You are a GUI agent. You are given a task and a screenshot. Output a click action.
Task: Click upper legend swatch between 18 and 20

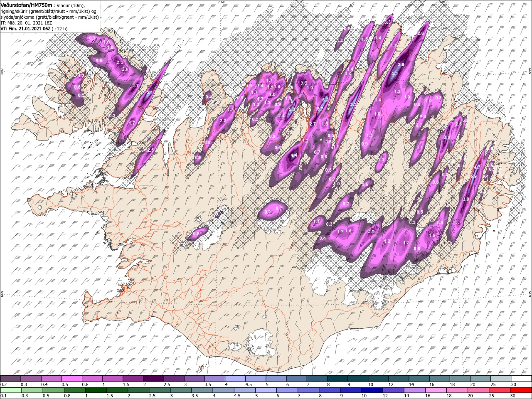point(460,378)
